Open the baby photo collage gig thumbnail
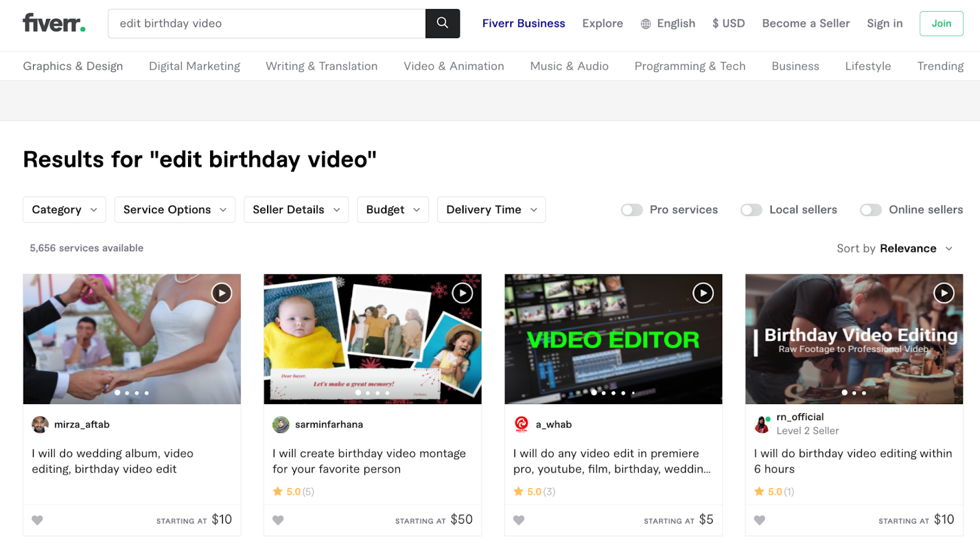 tap(372, 339)
